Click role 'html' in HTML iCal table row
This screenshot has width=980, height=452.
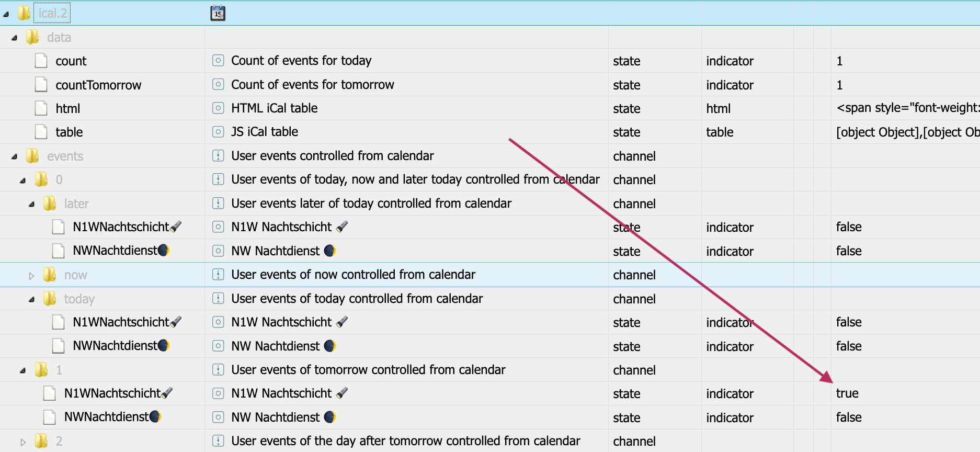coord(719,109)
